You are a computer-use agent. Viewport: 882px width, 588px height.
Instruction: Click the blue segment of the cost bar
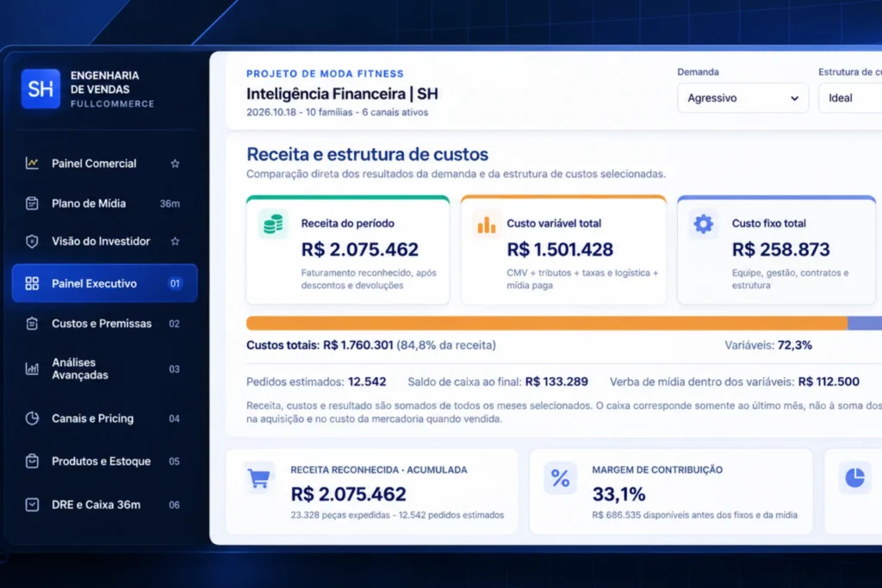(865, 323)
